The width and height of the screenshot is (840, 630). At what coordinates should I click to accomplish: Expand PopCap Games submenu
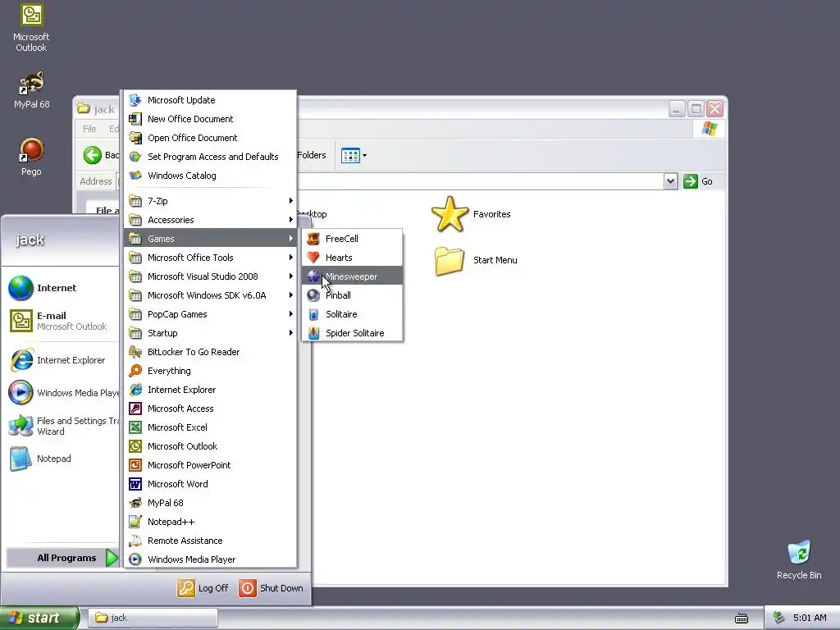(211, 314)
